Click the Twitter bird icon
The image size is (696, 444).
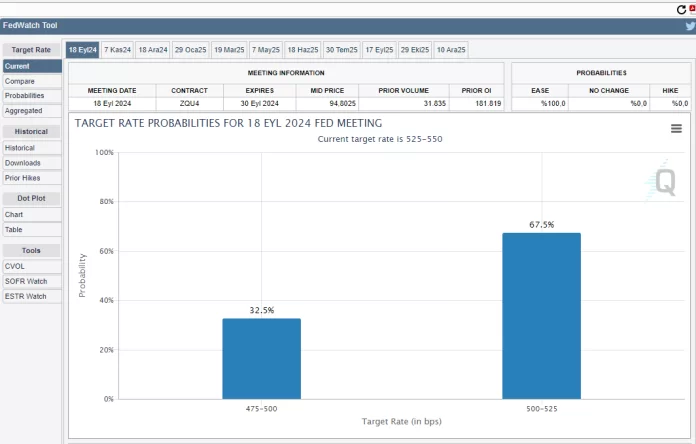[688, 26]
